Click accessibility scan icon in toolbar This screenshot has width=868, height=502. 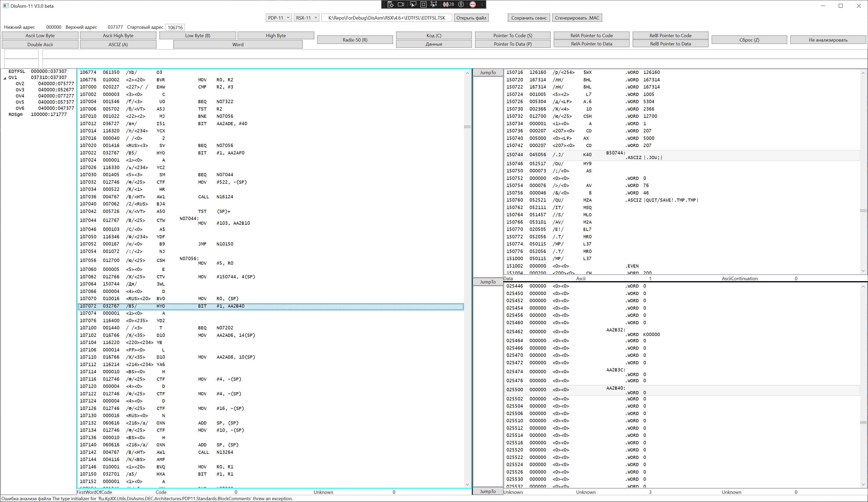[x=461, y=4]
